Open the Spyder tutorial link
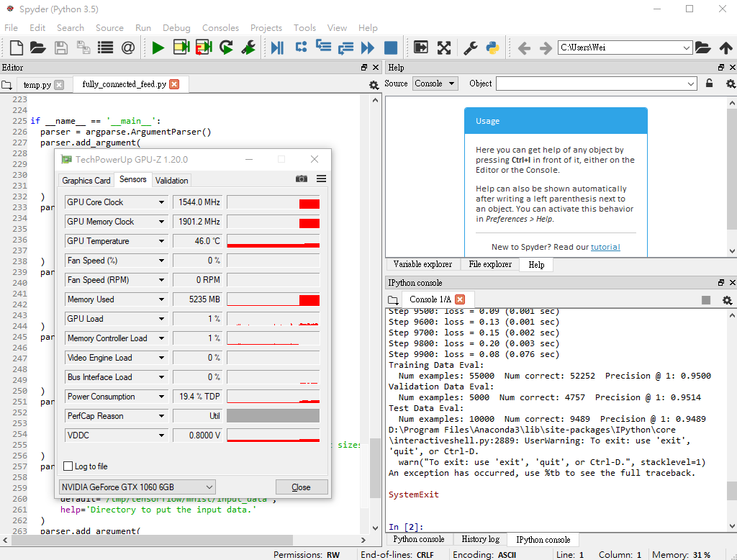Screen dimensions: 737x560 click(x=605, y=247)
